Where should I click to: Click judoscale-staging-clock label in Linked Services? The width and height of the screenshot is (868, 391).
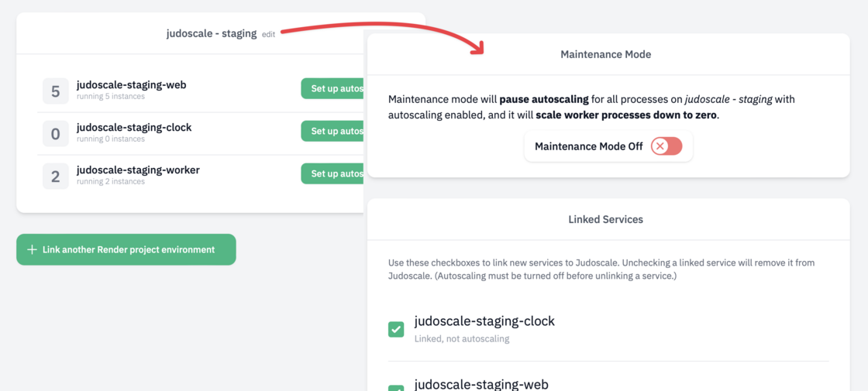pyautogui.click(x=484, y=321)
